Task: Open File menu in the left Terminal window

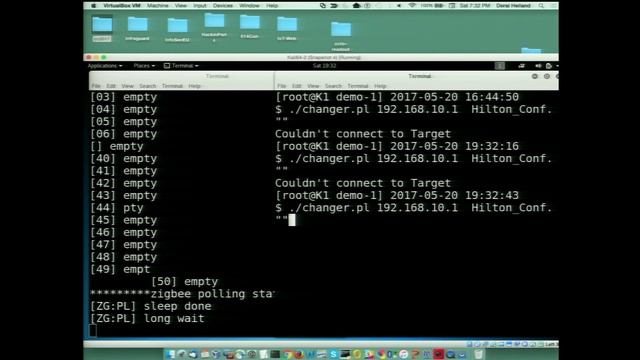Action: (96, 86)
